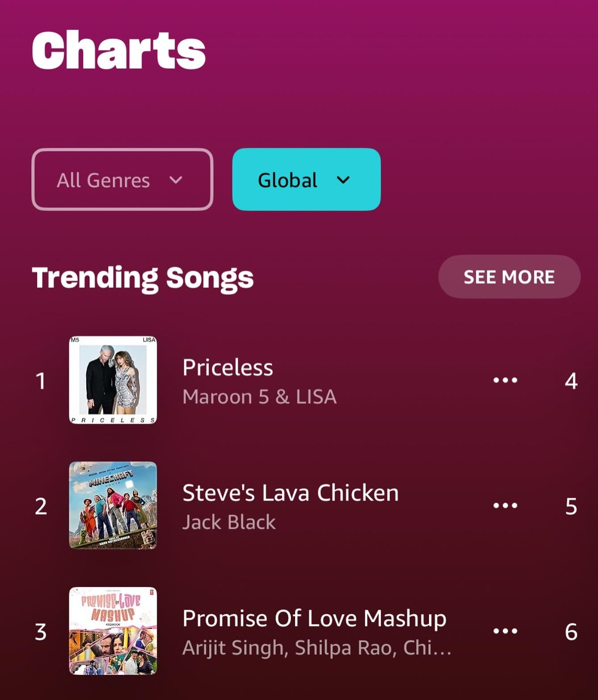Image resolution: width=598 pixels, height=700 pixels.
Task: Select the Promise Of Love Mashup title
Action: tap(314, 619)
